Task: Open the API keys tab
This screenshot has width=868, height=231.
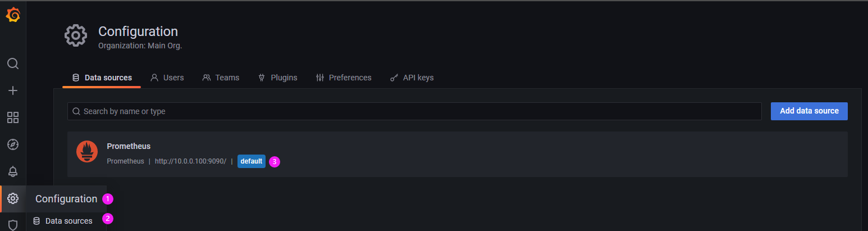Action: [x=412, y=78]
